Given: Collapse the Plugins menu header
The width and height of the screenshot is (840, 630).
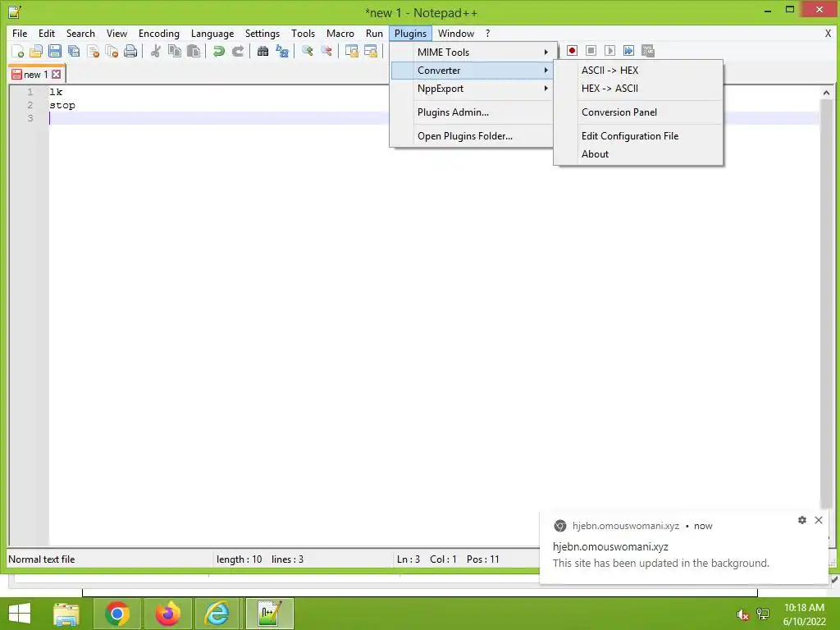Looking at the screenshot, I should click(x=410, y=33).
